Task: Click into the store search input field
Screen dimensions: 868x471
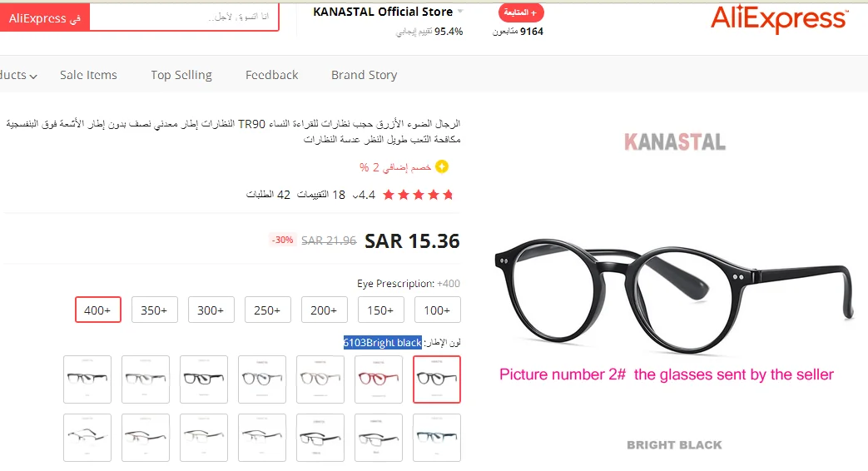Action: click(x=185, y=17)
